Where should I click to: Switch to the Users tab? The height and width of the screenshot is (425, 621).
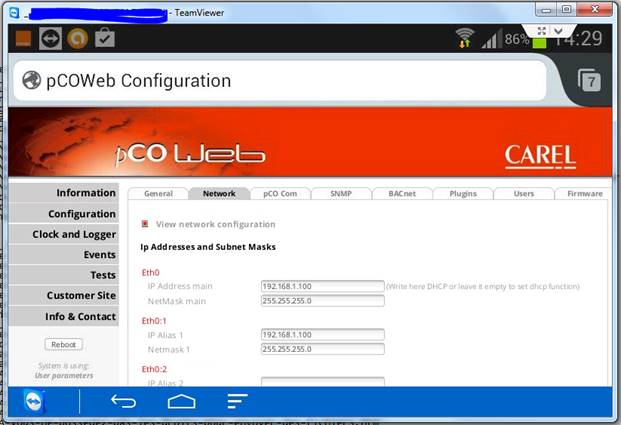tap(524, 194)
